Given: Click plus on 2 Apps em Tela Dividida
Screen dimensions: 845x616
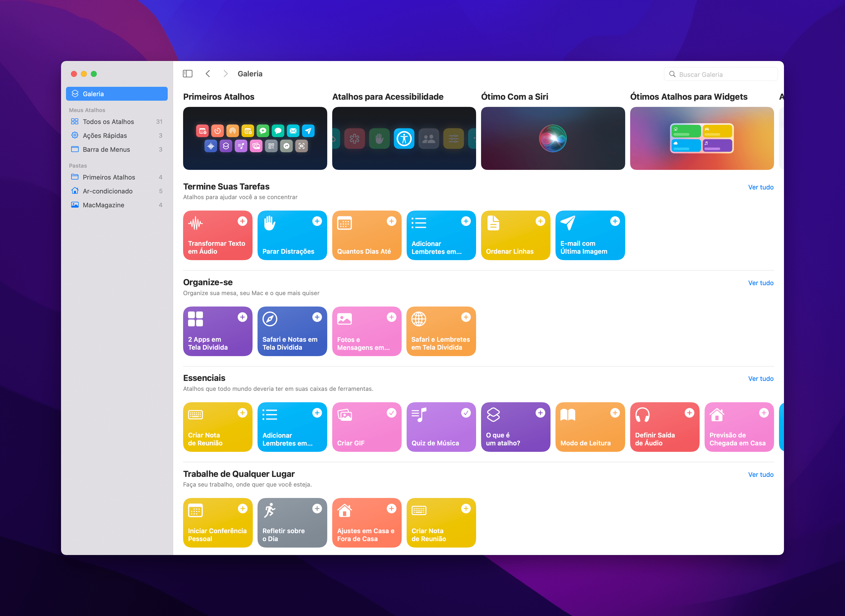Looking at the screenshot, I should point(242,317).
